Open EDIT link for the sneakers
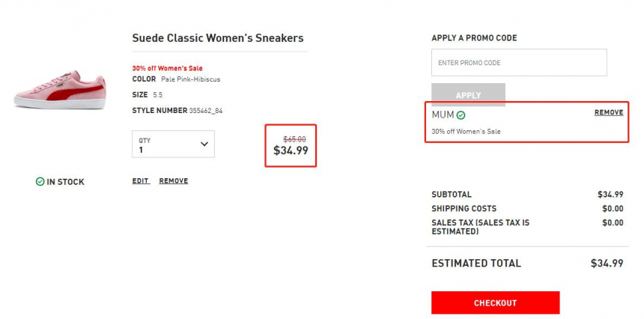The width and height of the screenshot is (644, 319). click(141, 180)
